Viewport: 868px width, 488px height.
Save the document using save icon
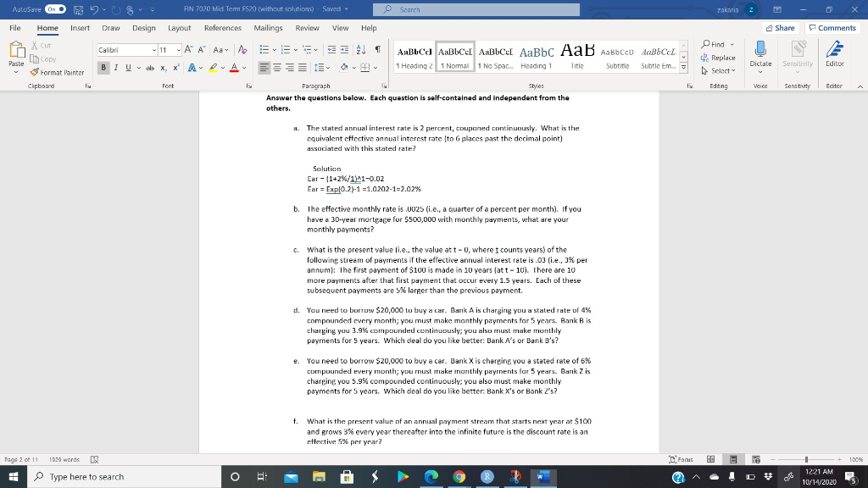click(x=79, y=9)
